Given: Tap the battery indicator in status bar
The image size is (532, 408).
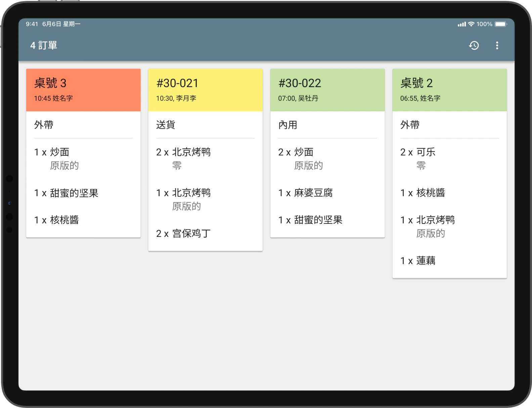Looking at the screenshot, I should 500,24.
